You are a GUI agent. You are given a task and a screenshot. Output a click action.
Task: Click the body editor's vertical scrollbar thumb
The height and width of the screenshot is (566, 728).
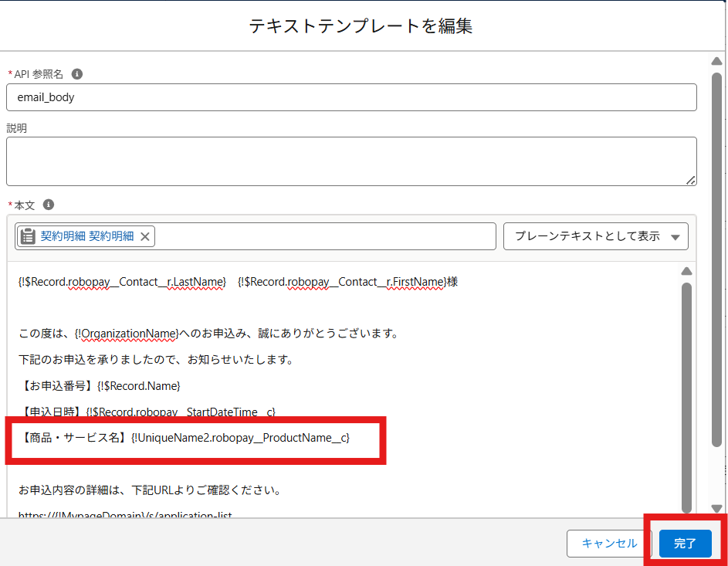tap(686, 386)
